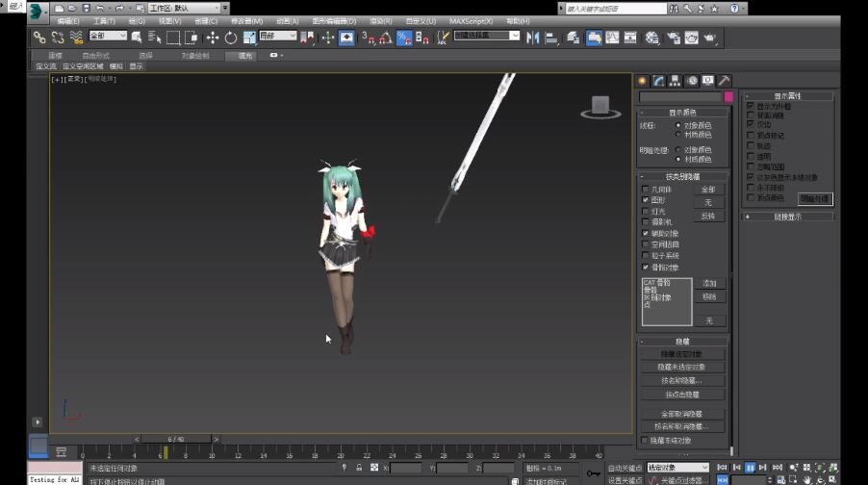This screenshot has width=868, height=485.
Task: Toggle the Percent Snap icon
Action: coord(404,38)
